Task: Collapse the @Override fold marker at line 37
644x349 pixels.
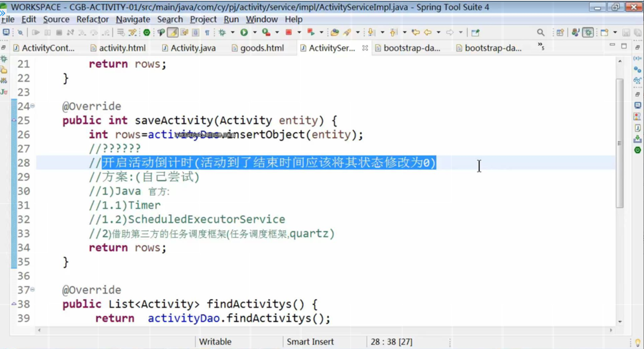Action: click(x=32, y=290)
